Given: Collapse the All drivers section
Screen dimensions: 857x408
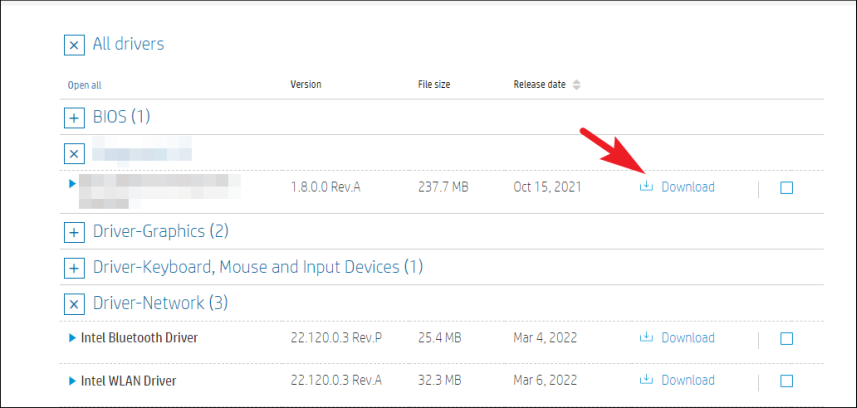Looking at the screenshot, I should 74,45.
